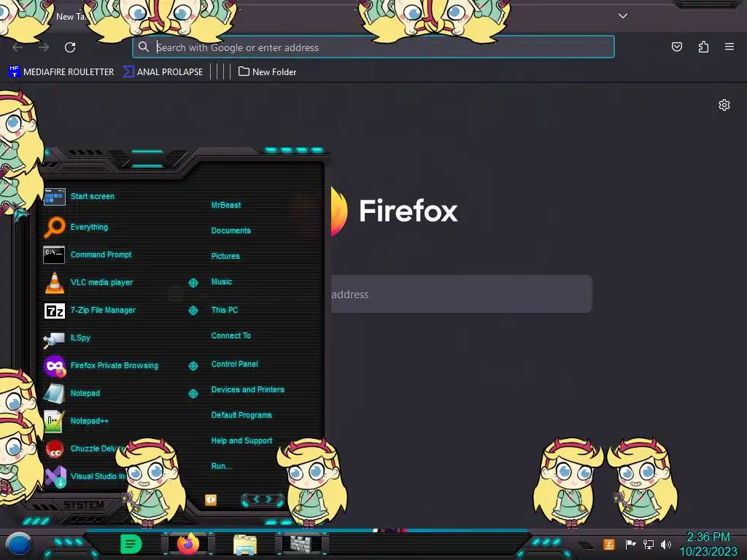Open the Java tray icon

point(608,544)
